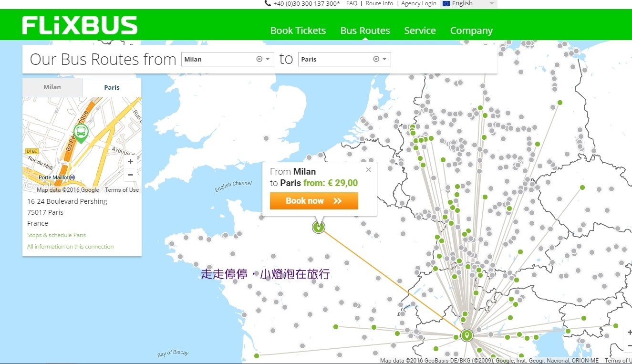632x364 pixels.
Task: Switch to the Milan tab
Action: tap(52, 87)
